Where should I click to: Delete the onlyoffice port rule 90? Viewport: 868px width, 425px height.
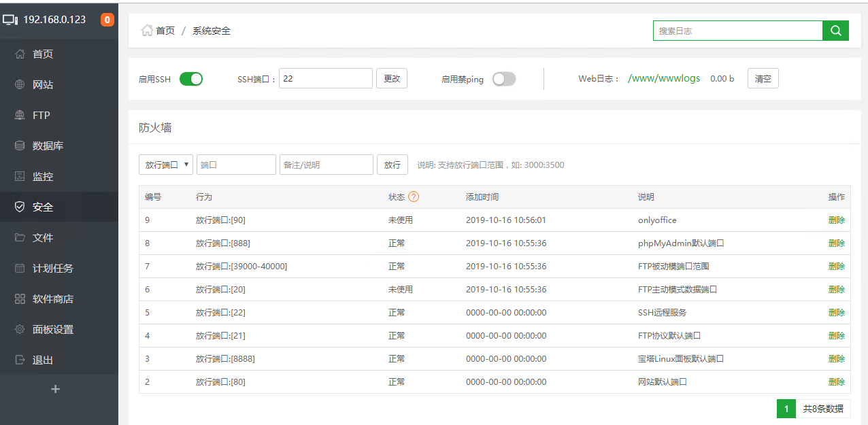point(836,220)
